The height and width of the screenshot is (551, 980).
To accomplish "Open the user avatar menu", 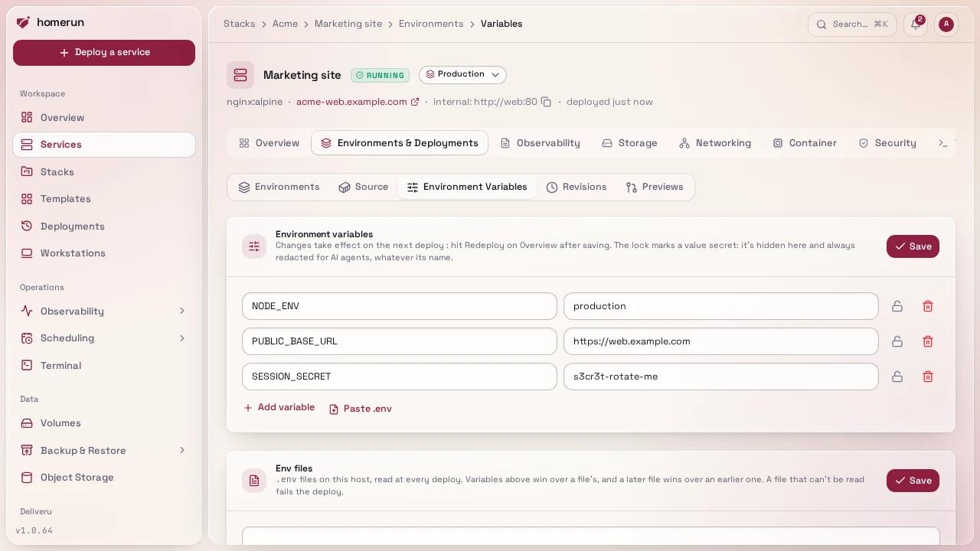I will coord(946,24).
